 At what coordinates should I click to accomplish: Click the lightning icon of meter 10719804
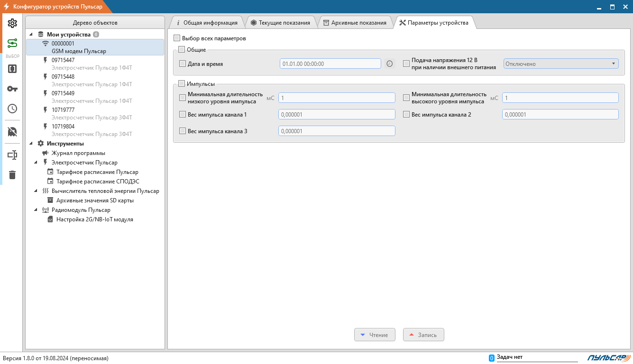[x=46, y=127]
